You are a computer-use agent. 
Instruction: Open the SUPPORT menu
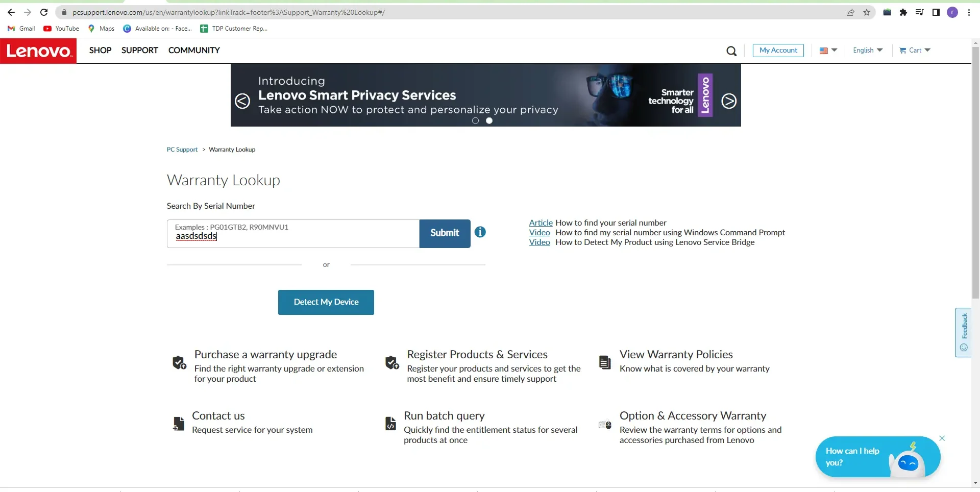140,51
